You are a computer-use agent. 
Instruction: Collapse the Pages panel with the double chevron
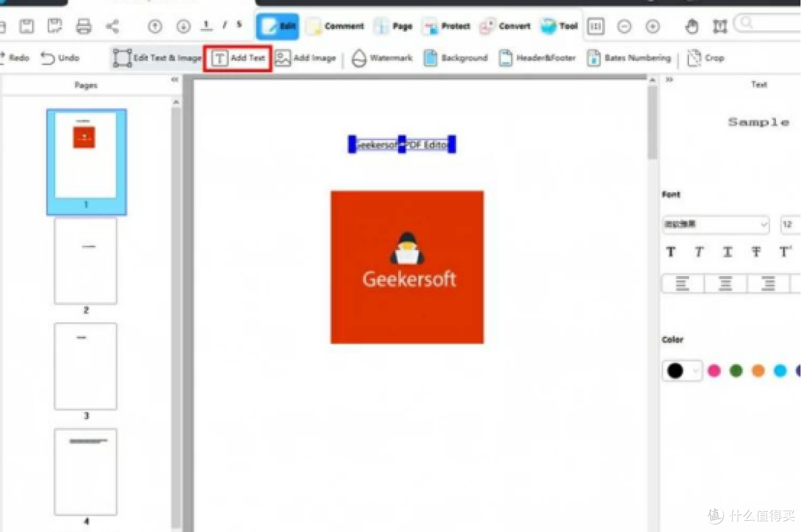pos(175,79)
